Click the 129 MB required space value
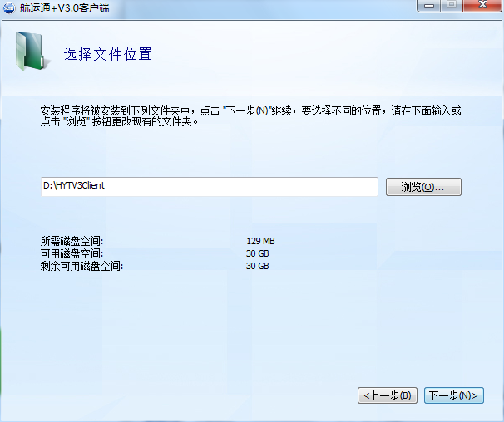 pyautogui.click(x=260, y=241)
